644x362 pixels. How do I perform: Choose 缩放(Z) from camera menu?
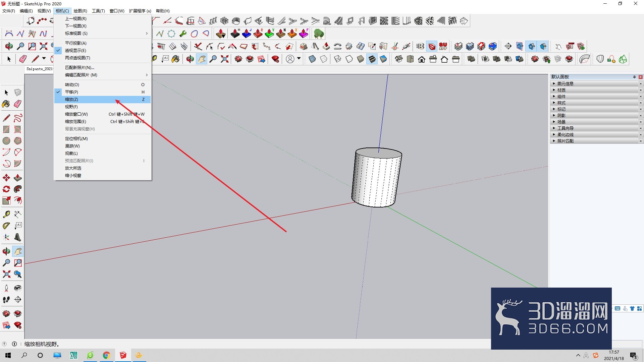102,99
